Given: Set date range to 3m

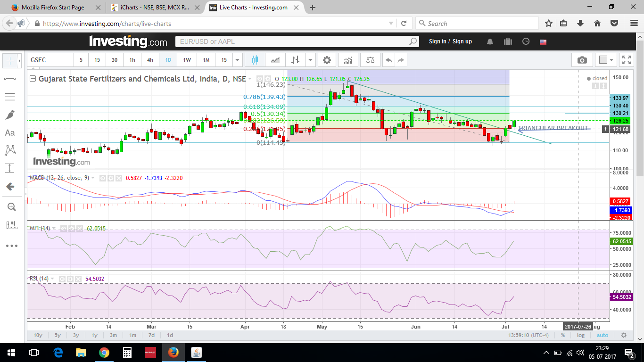Looking at the screenshot, I should click(113, 335).
